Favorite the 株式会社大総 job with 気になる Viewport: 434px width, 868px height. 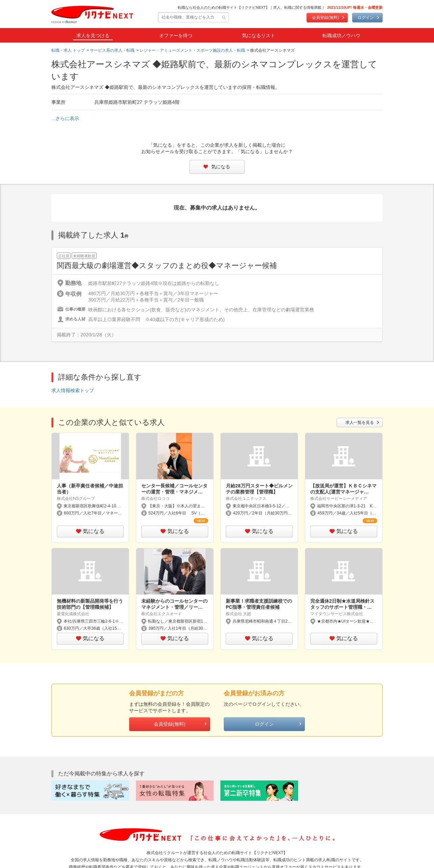point(259,638)
